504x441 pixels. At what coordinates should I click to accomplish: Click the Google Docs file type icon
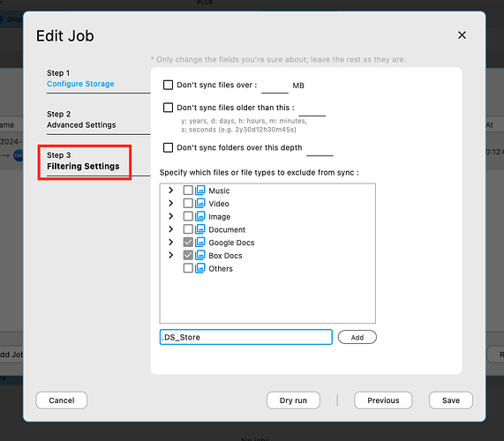(x=200, y=243)
